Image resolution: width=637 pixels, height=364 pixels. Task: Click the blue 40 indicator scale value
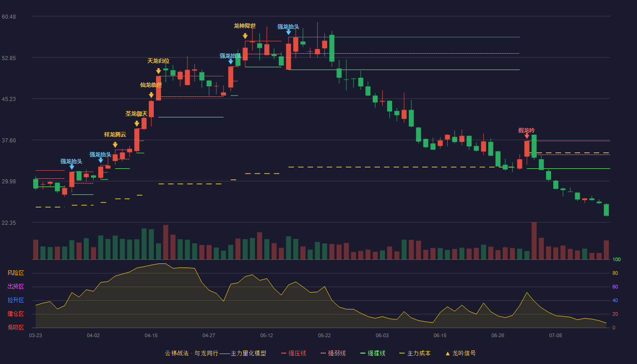click(x=615, y=300)
